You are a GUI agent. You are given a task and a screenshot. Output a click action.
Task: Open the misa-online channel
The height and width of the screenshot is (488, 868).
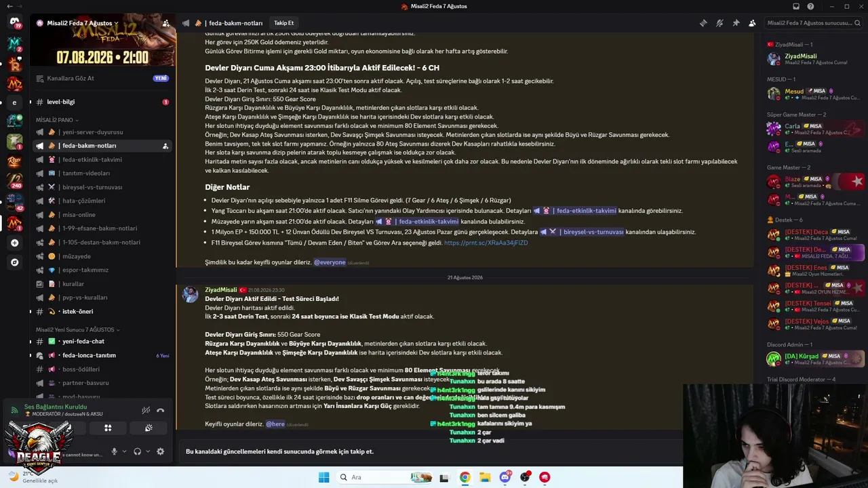(x=101, y=215)
